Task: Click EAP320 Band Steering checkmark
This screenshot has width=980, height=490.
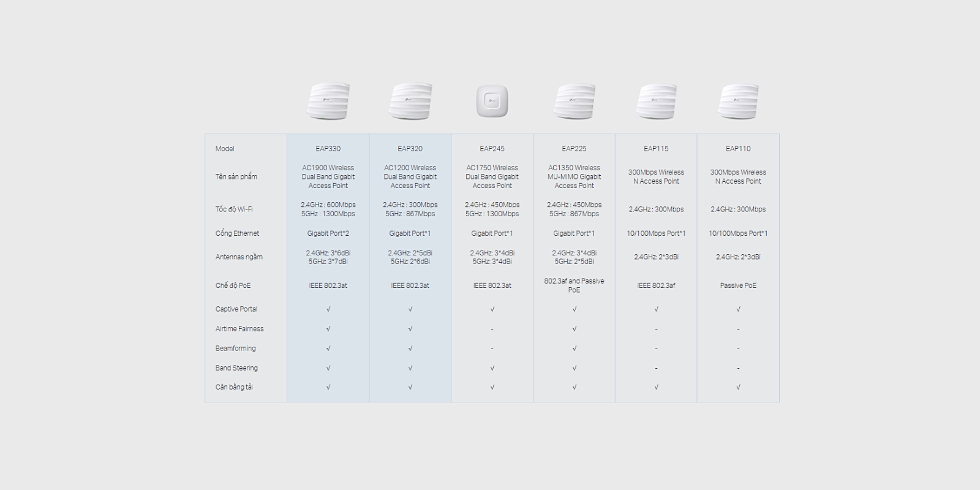Action: pyautogui.click(x=410, y=368)
